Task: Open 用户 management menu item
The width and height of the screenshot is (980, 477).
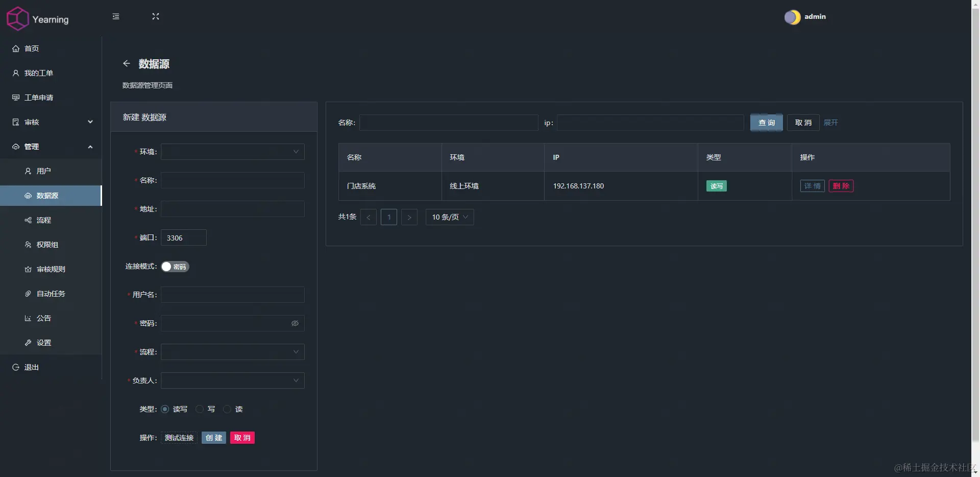Action: [x=51, y=171]
